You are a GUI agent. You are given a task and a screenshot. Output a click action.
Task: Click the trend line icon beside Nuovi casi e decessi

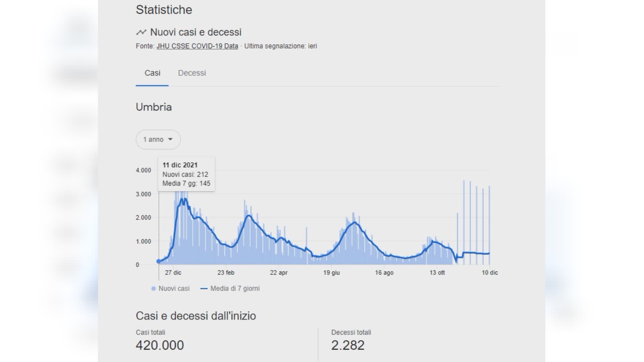(141, 32)
